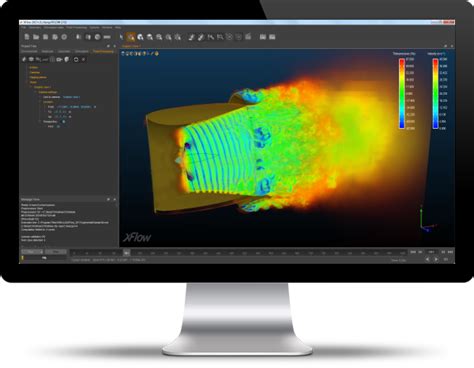The height and width of the screenshot is (368, 474).
Task: Collapse the Graphic View 1 tree node
Action: [x=31, y=87]
